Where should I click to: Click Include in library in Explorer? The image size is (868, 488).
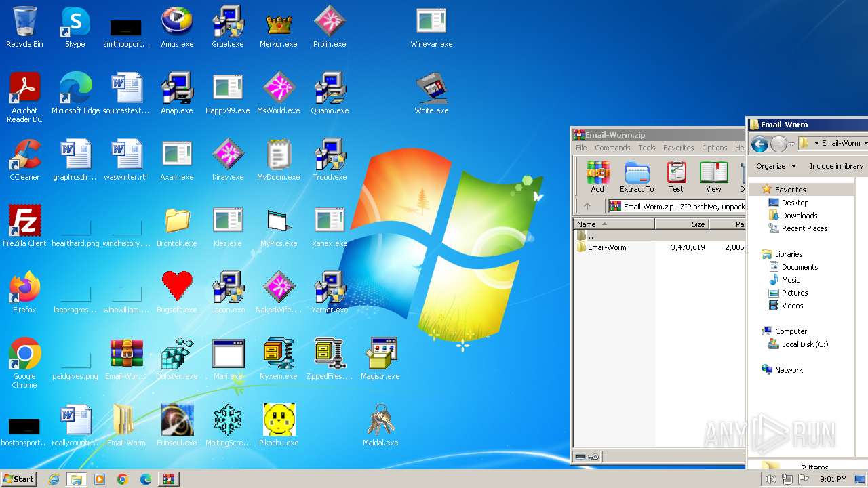836,166
